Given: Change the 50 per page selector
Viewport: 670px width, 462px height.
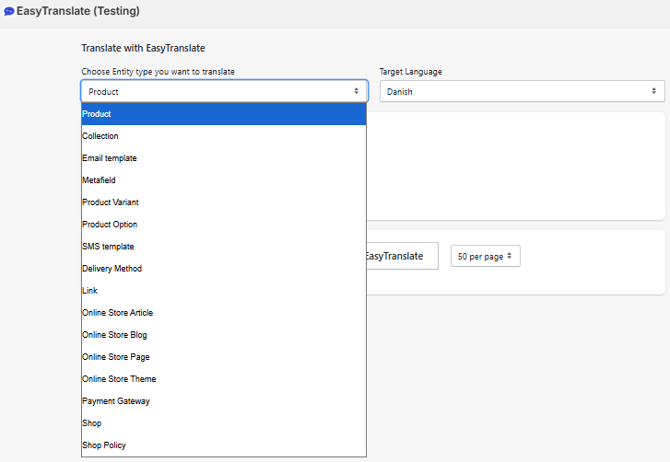Looking at the screenshot, I should pyautogui.click(x=485, y=257).
